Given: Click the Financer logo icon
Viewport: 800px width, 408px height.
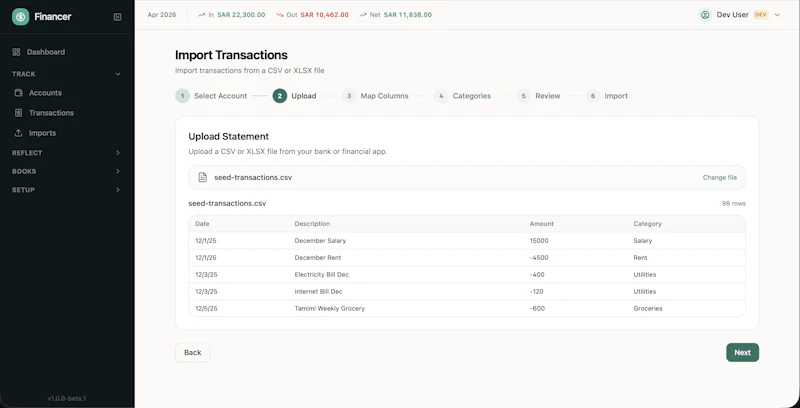Looking at the screenshot, I should [x=20, y=17].
